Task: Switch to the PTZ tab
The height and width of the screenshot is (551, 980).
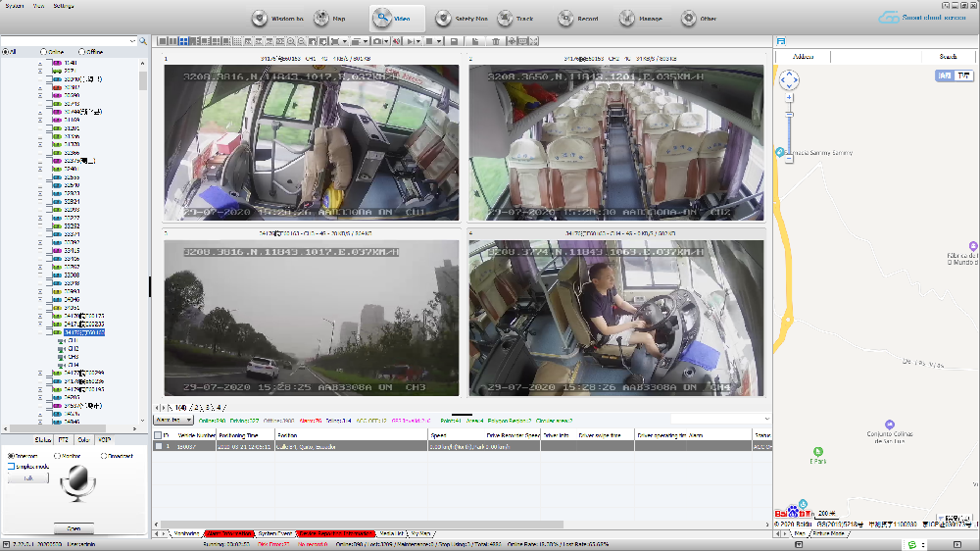Action: 63,439
